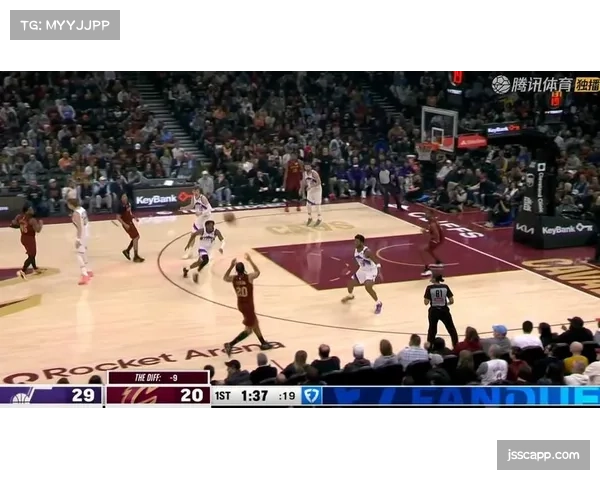The width and height of the screenshot is (600, 480).
Task: Click the yellow 独播 exclusive badge
Action: click(587, 84)
